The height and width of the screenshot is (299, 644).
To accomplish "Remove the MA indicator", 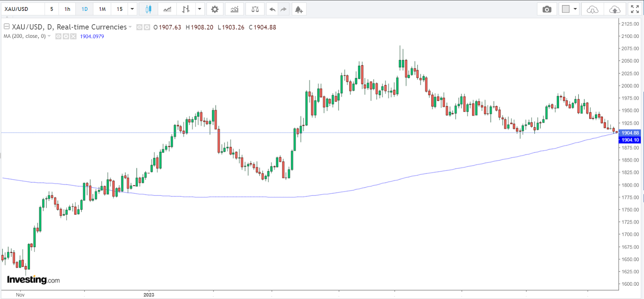I will coord(73,36).
